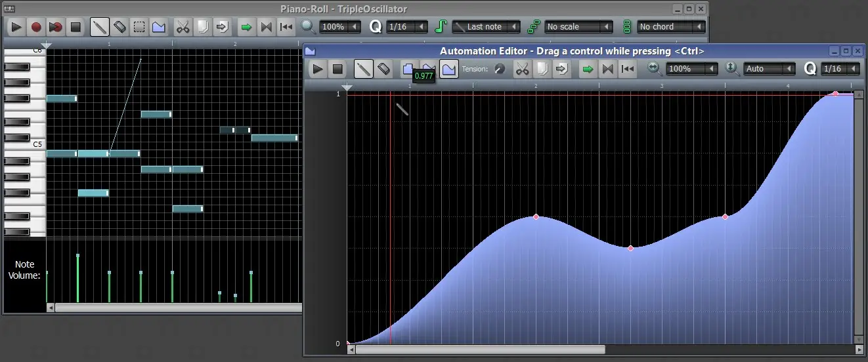Stop playback in the Automation Editor

tap(337, 69)
